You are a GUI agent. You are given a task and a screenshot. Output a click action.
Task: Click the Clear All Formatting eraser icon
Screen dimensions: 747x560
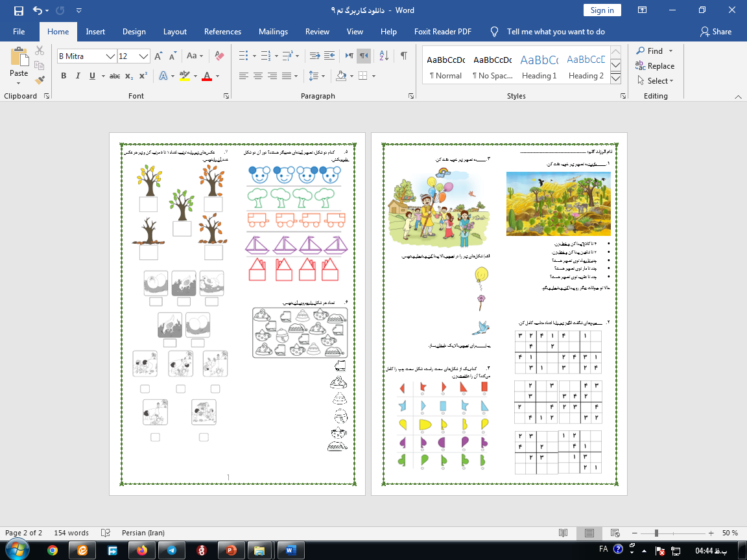(x=219, y=56)
